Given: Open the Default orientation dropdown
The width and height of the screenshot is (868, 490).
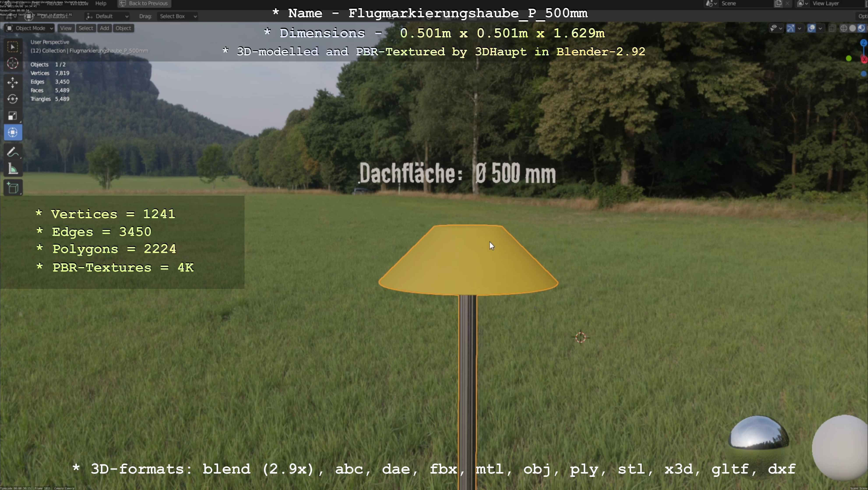Looking at the screenshot, I should (107, 16).
